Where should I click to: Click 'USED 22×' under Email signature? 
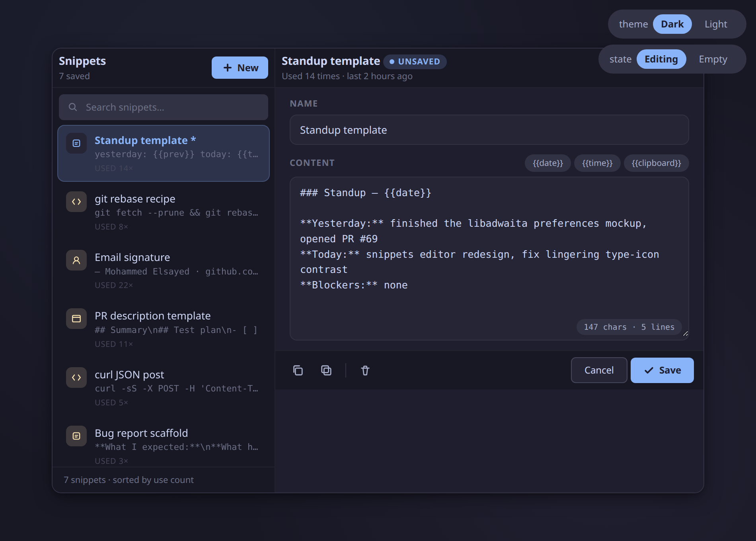pos(114,285)
